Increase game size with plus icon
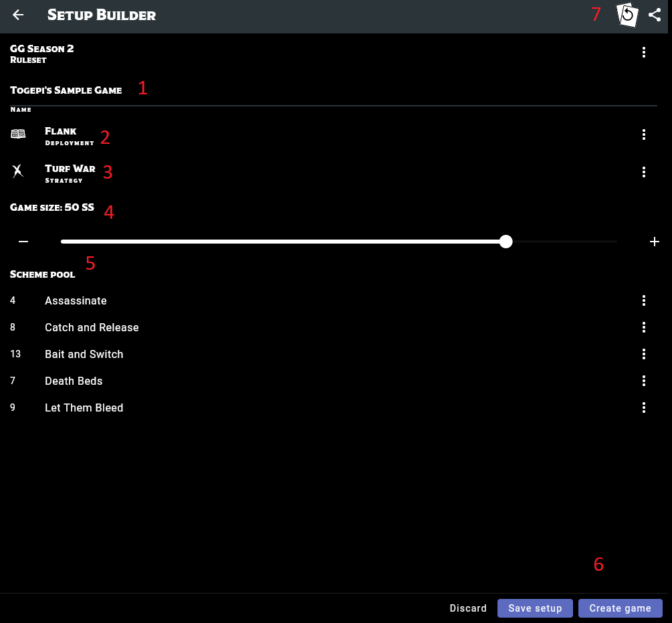Image resolution: width=672 pixels, height=623 pixels. 655,242
